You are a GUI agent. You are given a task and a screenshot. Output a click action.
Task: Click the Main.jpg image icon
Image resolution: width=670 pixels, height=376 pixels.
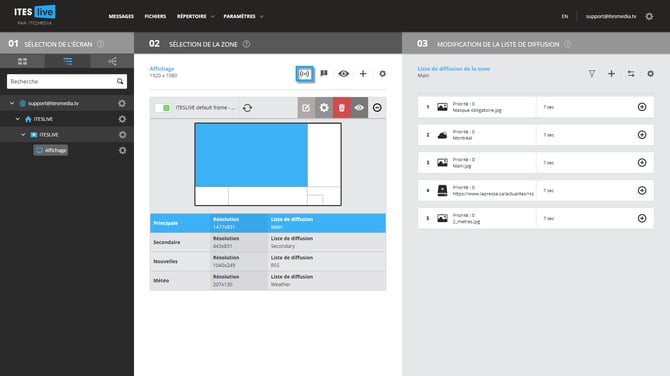[x=442, y=162]
